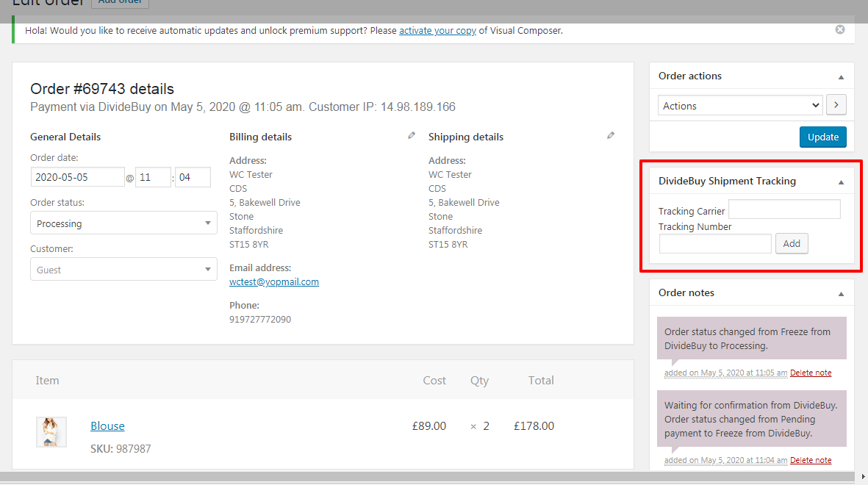Click the order hour field
The image size is (868, 485).
point(153,177)
